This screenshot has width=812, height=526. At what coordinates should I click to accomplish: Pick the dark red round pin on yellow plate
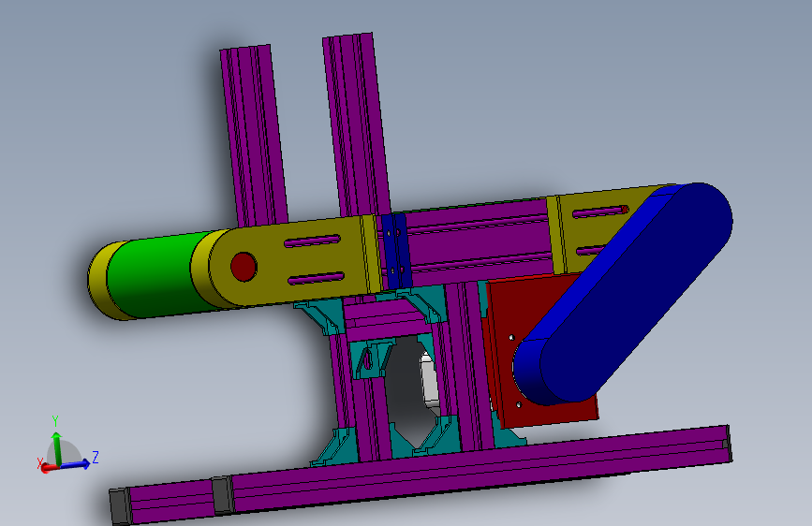(x=244, y=267)
